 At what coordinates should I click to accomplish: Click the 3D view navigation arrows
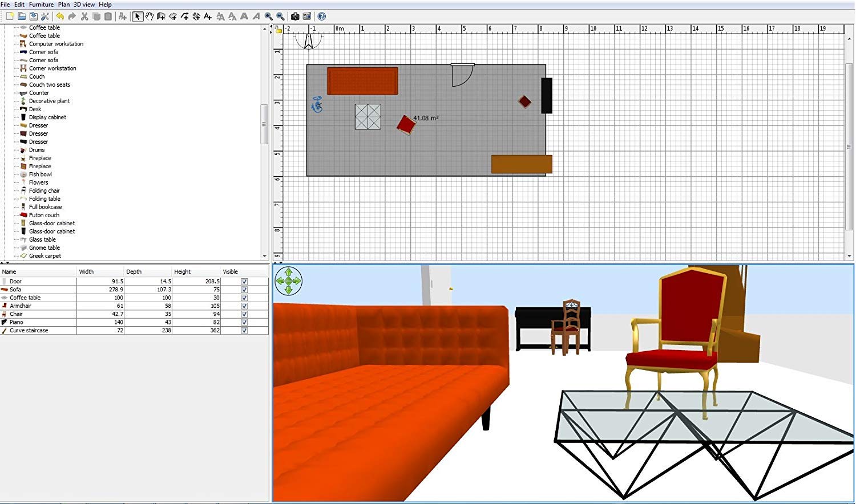coord(288,281)
